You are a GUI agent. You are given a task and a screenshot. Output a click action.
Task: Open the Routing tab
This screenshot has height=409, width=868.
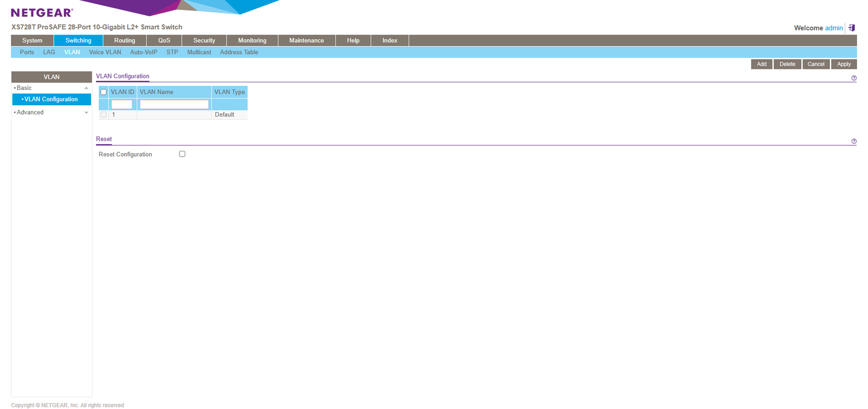point(125,40)
